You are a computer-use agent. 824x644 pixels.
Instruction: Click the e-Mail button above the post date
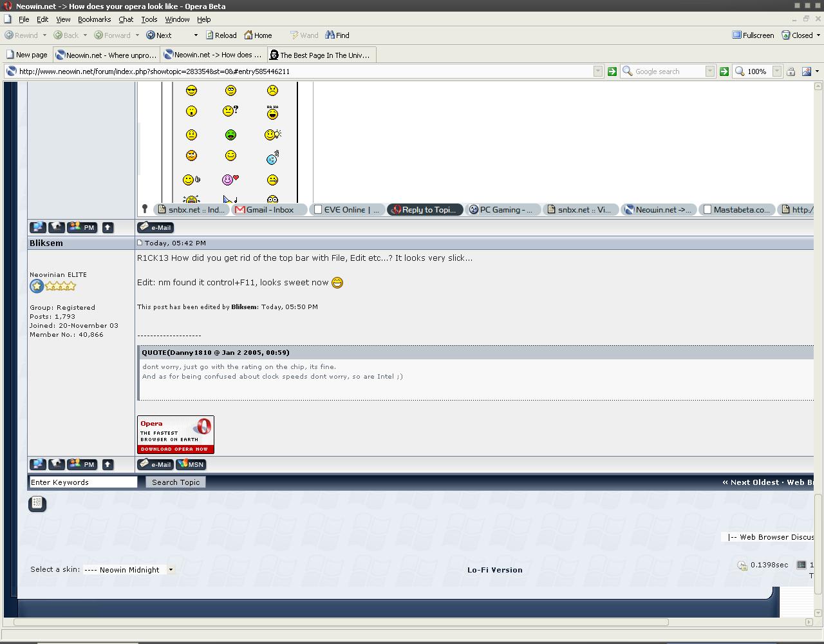point(156,227)
